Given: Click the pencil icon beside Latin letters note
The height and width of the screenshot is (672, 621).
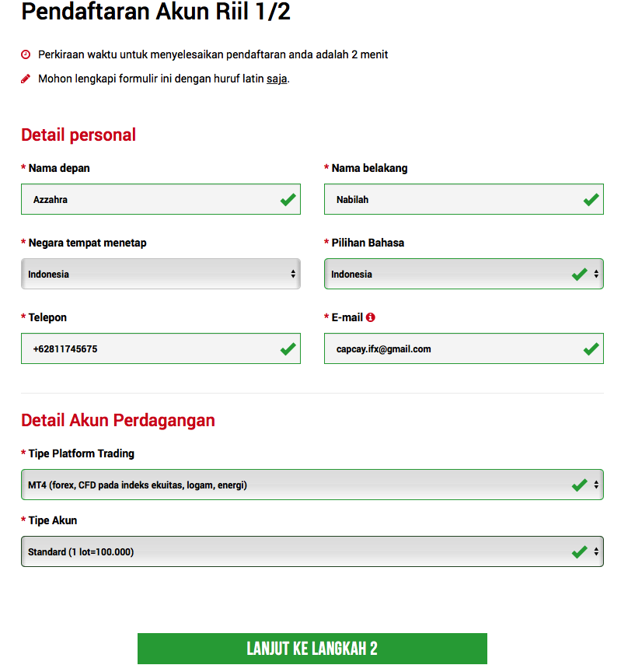Looking at the screenshot, I should tap(26, 79).
